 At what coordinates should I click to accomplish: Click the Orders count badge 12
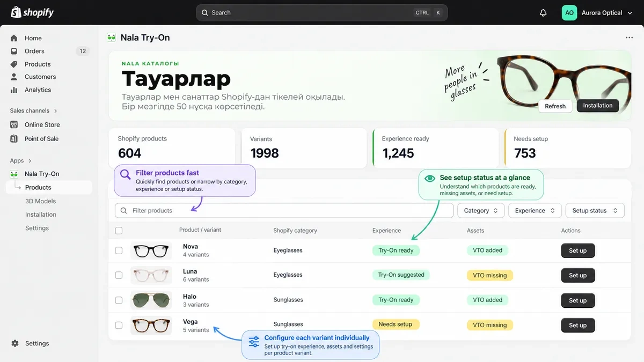coord(83,51)
